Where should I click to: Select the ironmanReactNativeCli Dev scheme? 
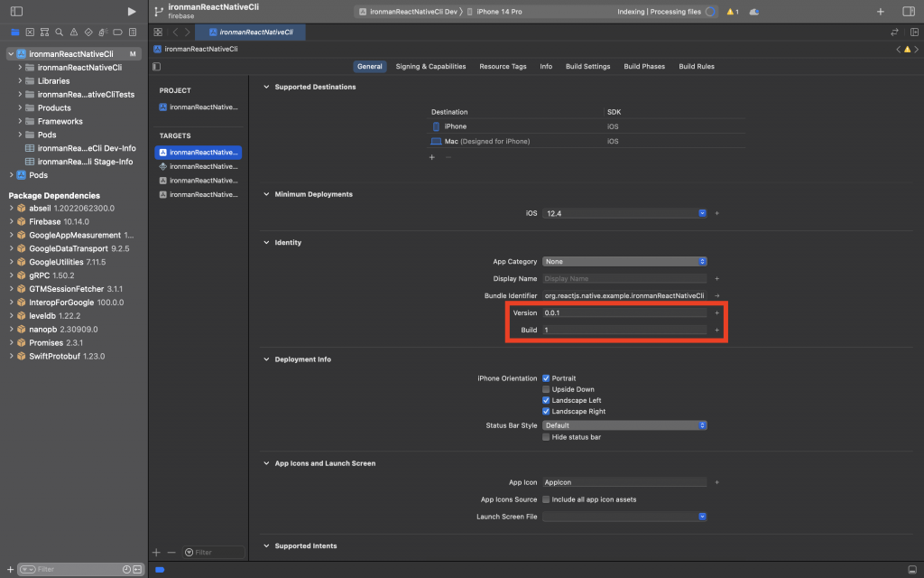coord(408,12)
